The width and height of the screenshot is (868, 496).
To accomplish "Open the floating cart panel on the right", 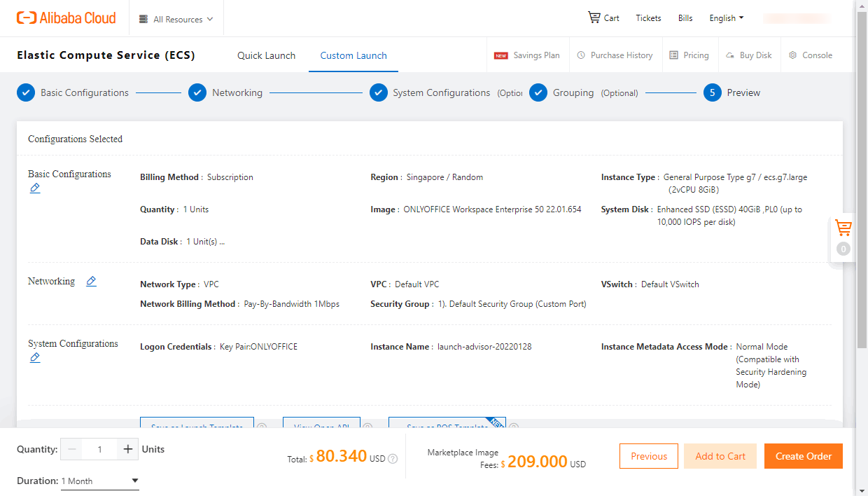I will click(843, 228).
